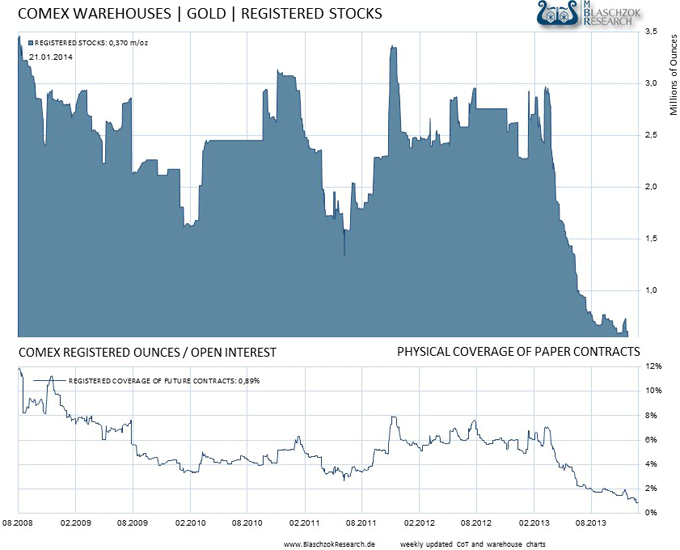Click the 08.2013 x-axis date label

pos(590,522)
